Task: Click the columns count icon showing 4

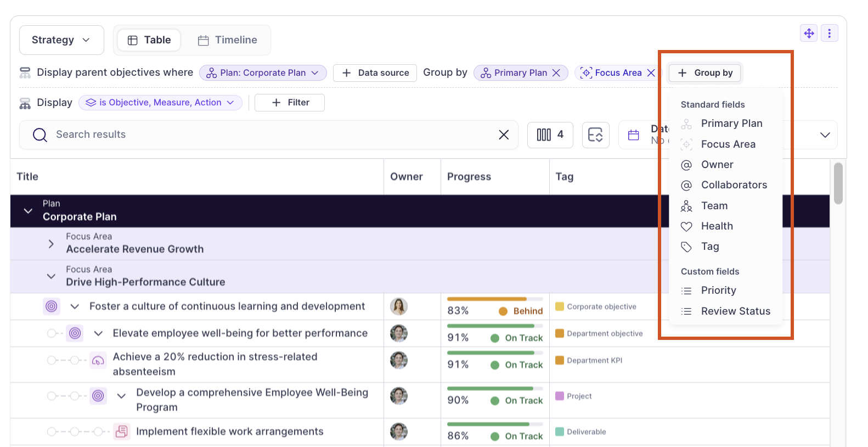Action: click(550, 135)
